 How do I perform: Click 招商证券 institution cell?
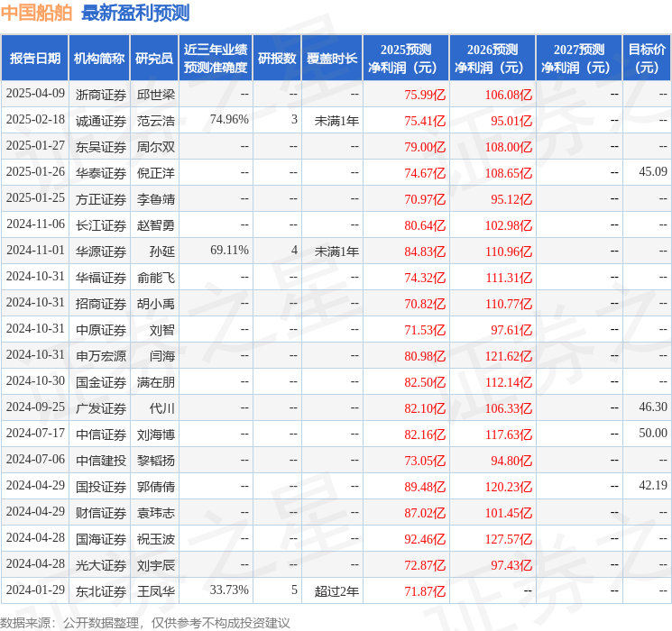pos(101,304)
